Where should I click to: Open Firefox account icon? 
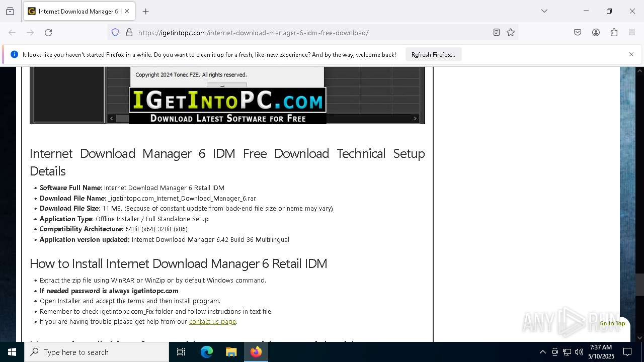click(x=596, y=33)
